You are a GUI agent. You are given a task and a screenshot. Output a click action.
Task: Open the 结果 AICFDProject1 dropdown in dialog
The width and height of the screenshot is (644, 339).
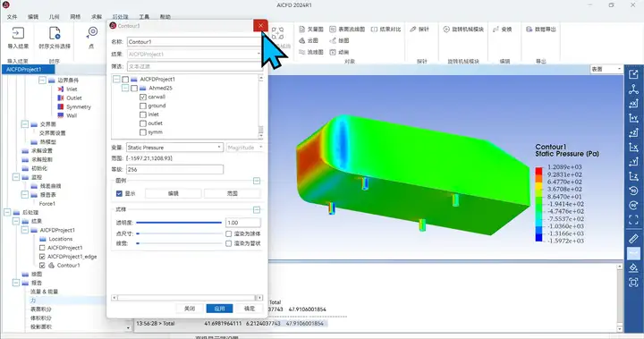pyautogui.click(x=194, y=54)
